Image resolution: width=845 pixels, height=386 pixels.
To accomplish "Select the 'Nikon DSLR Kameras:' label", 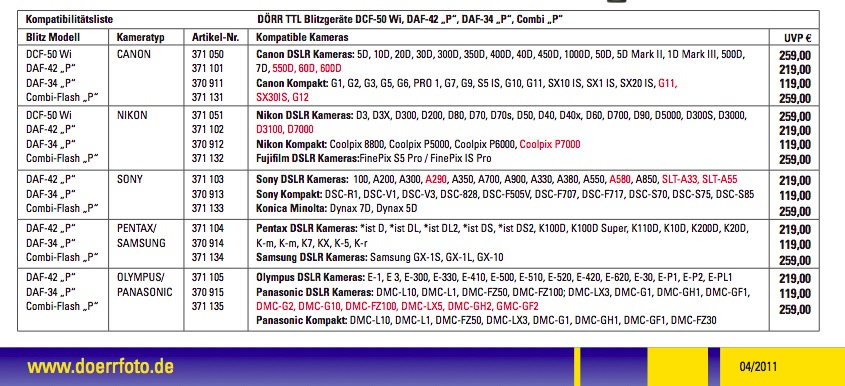I will pos(304,115).
